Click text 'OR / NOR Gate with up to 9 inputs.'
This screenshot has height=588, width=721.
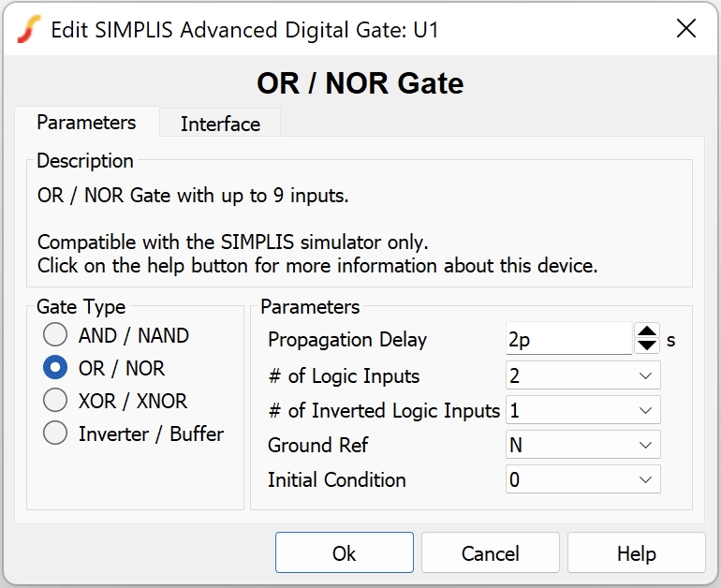193,196
